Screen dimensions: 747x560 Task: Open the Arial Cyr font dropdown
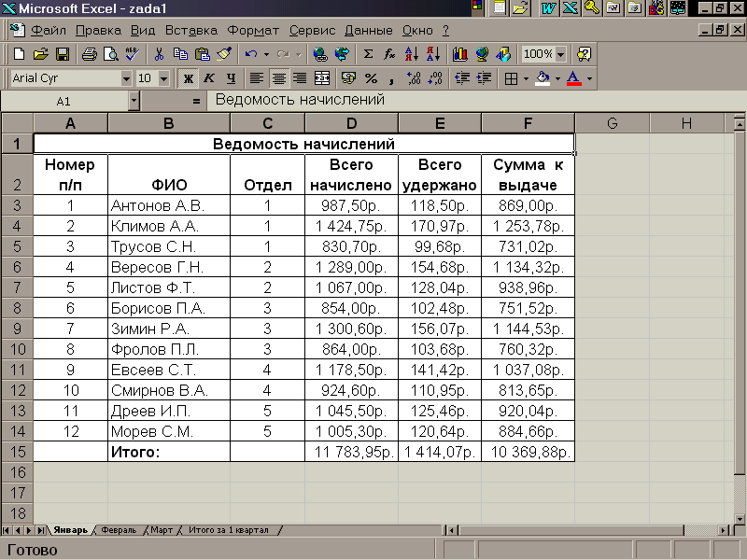[126, 78]
